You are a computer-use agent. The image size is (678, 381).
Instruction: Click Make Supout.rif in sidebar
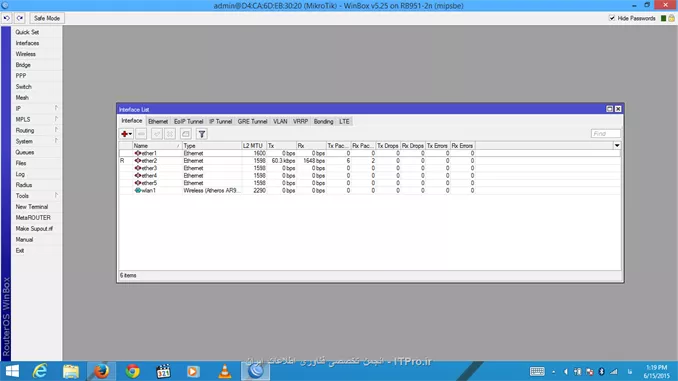[x=34, y=228]
